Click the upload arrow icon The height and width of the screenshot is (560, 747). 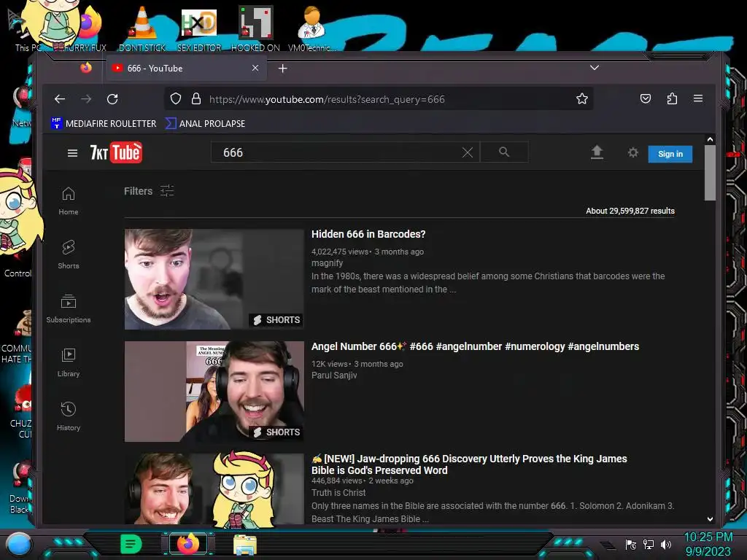point(597,152)
